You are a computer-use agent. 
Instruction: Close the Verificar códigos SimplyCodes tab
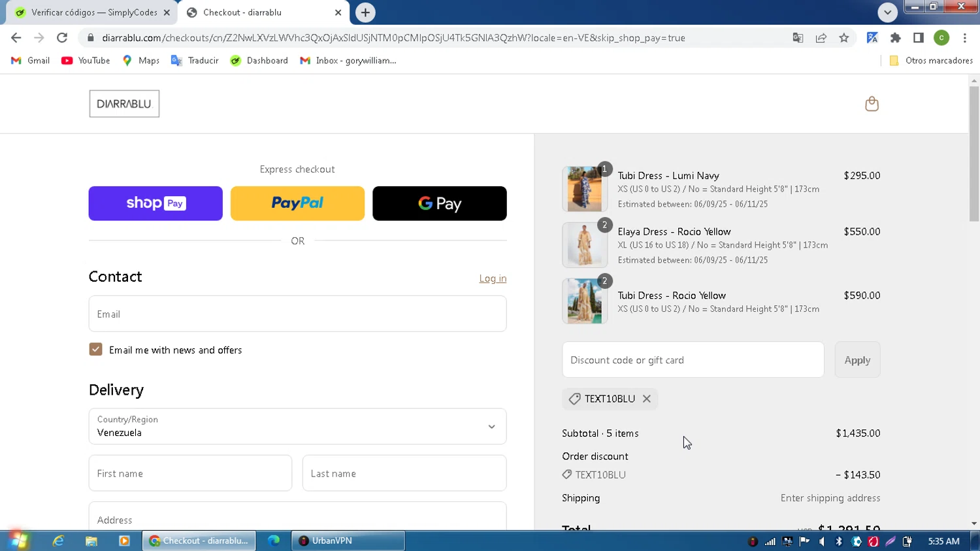[x=167, y=12]
